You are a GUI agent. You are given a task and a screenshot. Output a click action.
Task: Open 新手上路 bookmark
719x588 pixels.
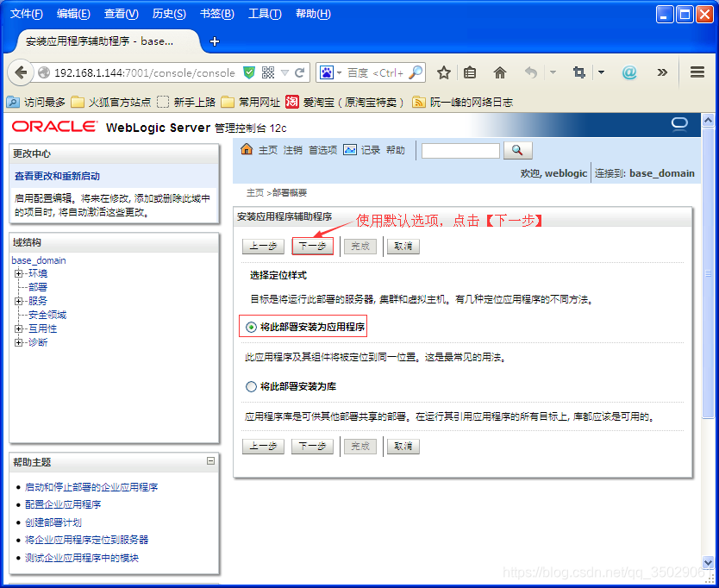pos(186,103)
